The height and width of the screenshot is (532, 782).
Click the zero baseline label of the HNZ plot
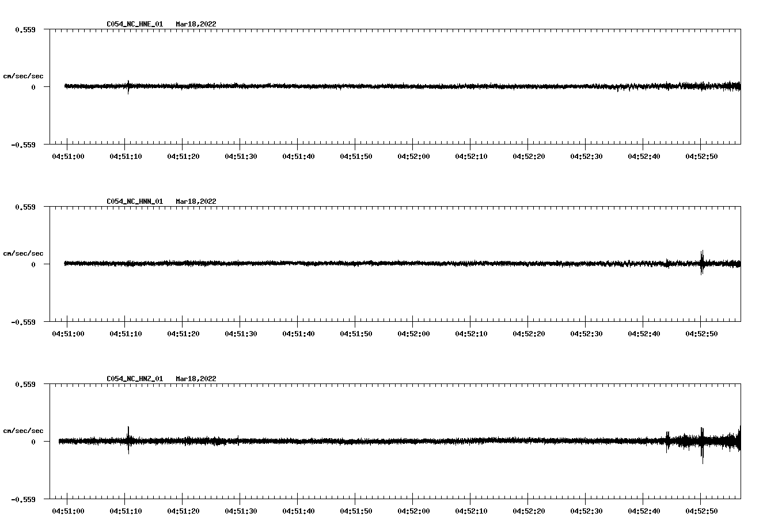(x=33, y=442)
